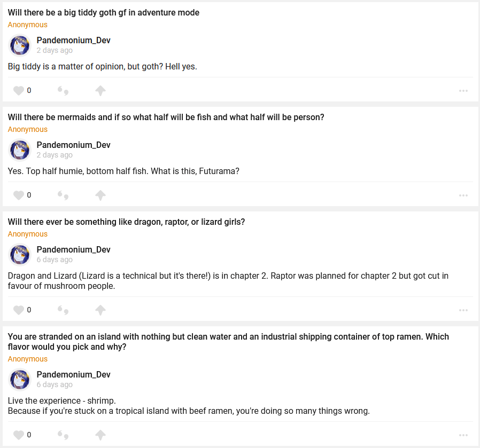The height and width of the screenshot is (448, 480).
Task: Quote the dragon, raptor, lizard answer
Action: (x=63, y=310)
